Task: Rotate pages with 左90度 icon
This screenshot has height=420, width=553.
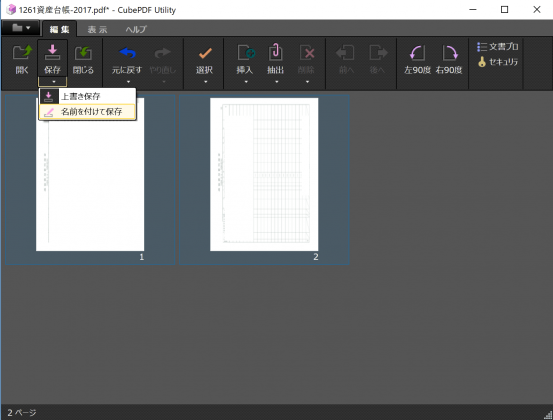Action: click(x=418, y=53)
